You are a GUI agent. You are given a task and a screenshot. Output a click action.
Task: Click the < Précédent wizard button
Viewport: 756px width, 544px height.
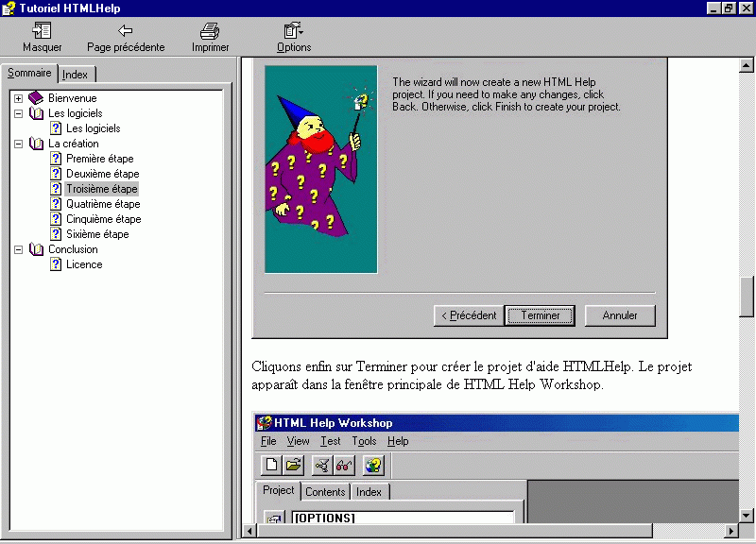469,315
